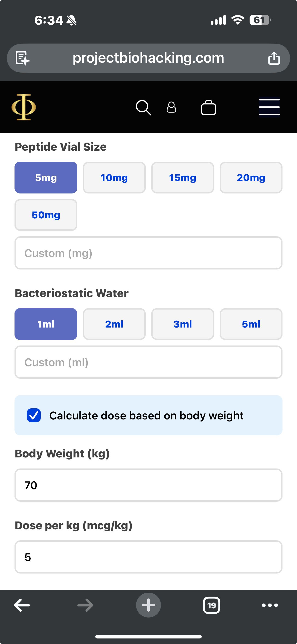Select the 50mg vial size

[46, 215]
